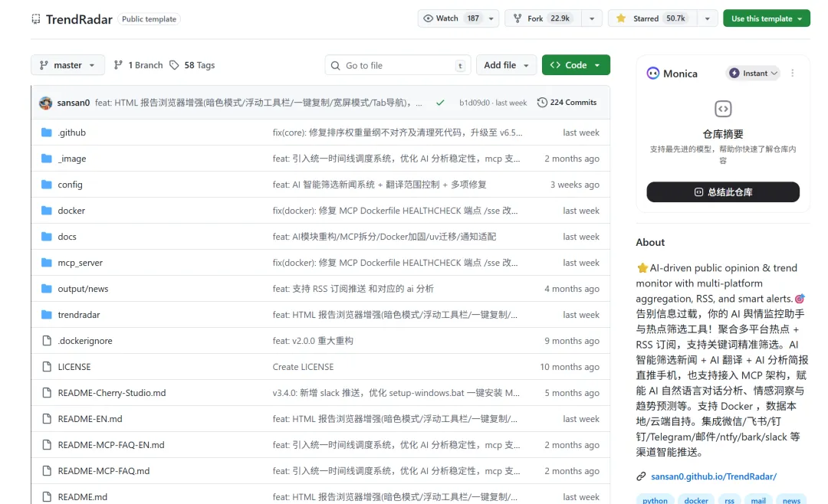This screenshot has height=504, width=828.
Task: Click the output/news commit message about RSS
Action: point(353,289)
